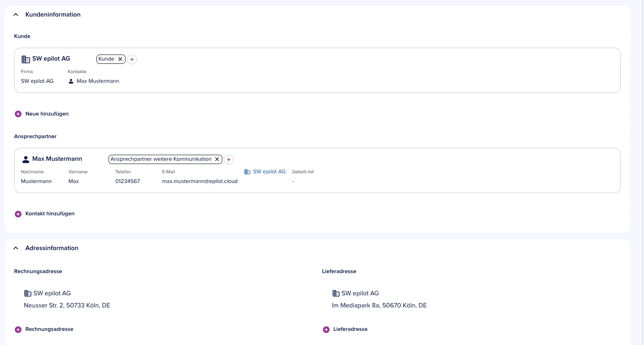
Task: Select the Nachname value Mustermann
Action: click(36, 181)
